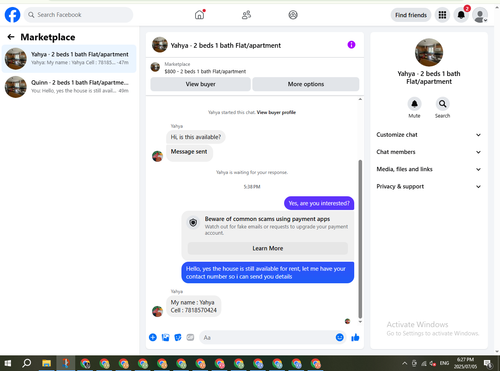Screen dimensions: 500x371
Task: Mute the conversation with bell icon
Action: 414,104
